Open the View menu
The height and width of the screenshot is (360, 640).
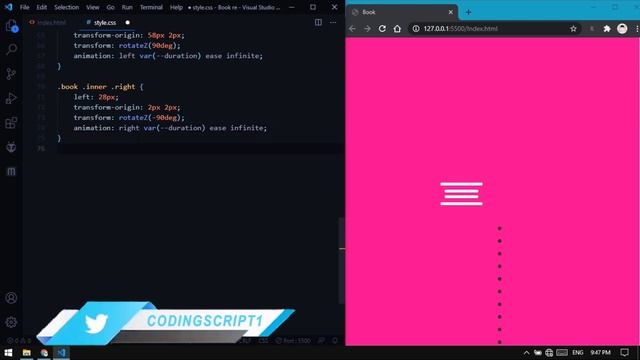click(x=93, y=7)
